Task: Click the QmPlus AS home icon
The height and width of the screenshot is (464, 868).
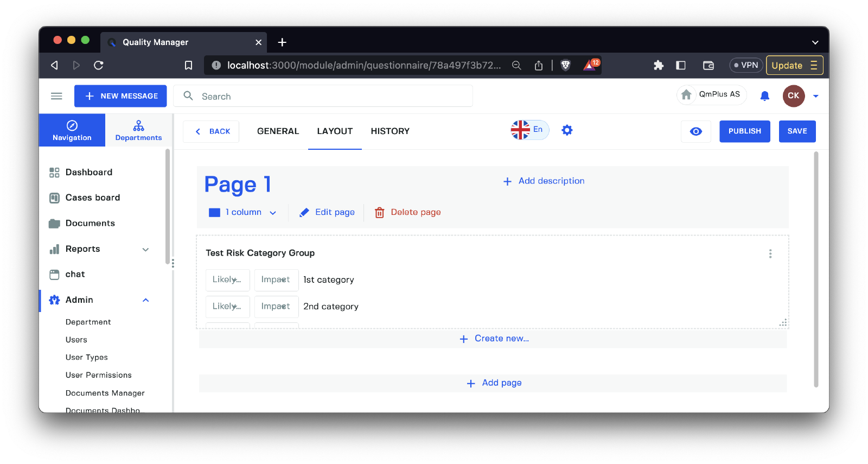Action: pos(686,95)
